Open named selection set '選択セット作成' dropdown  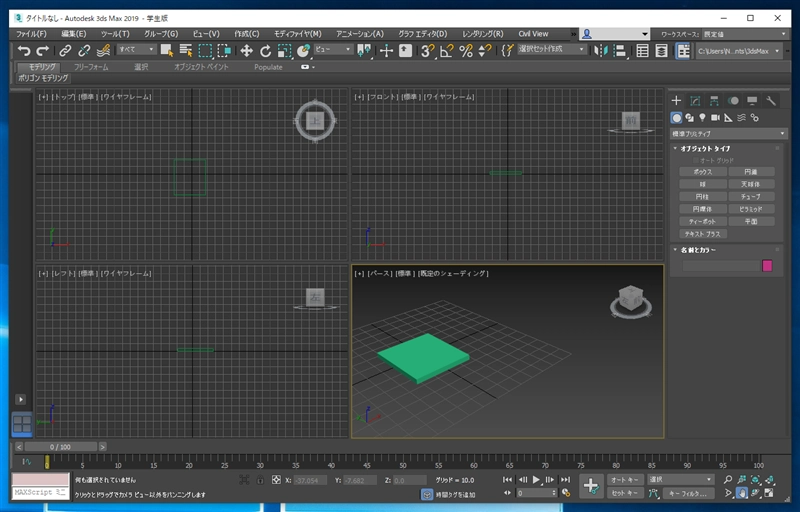click(552, 49)
